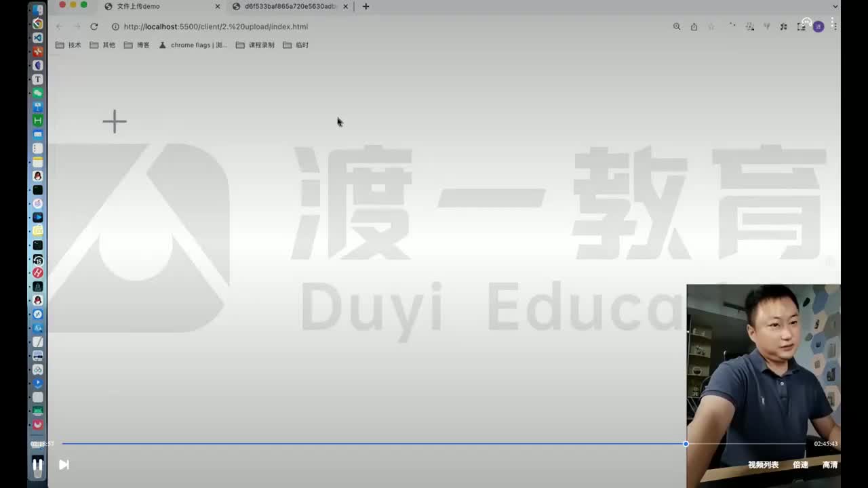Open the chrome flags bookmark

point(193,45)
